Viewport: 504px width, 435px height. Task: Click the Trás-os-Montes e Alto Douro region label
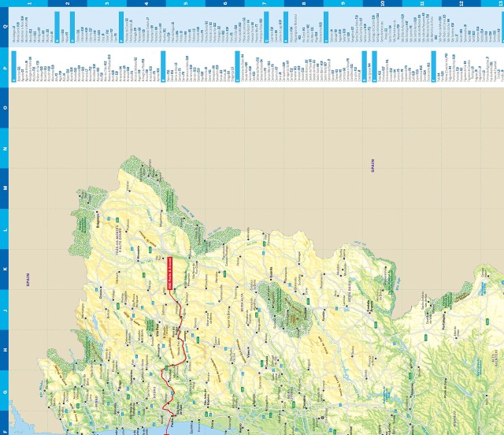(x=118, y=239)
